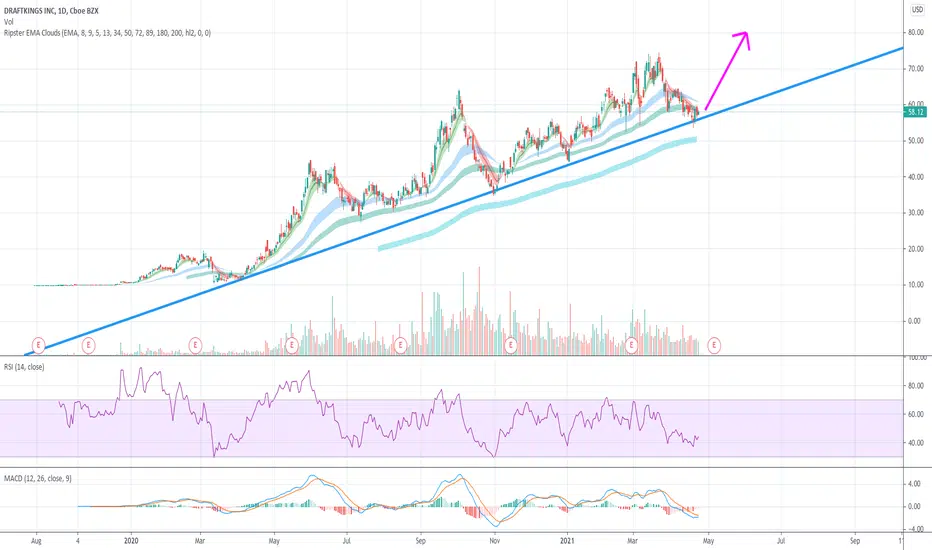Click the 60.00 label on the RSI scale
The width and height of the screenshot is (932, 550).
(916, 414)
